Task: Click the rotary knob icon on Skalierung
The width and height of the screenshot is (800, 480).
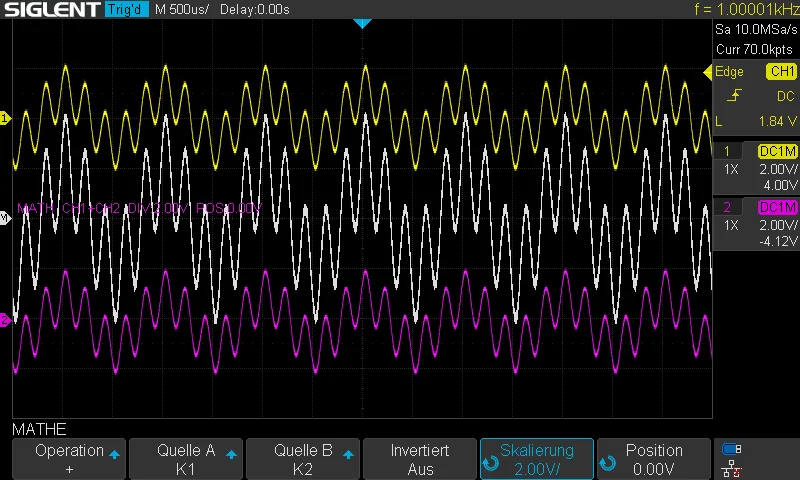Action: 491,463
